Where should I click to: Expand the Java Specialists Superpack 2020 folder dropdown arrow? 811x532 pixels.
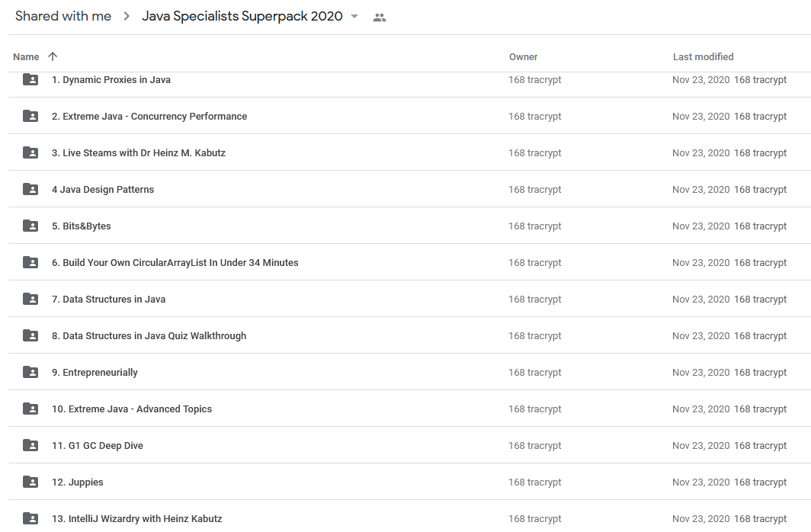(x=354, y=16)
